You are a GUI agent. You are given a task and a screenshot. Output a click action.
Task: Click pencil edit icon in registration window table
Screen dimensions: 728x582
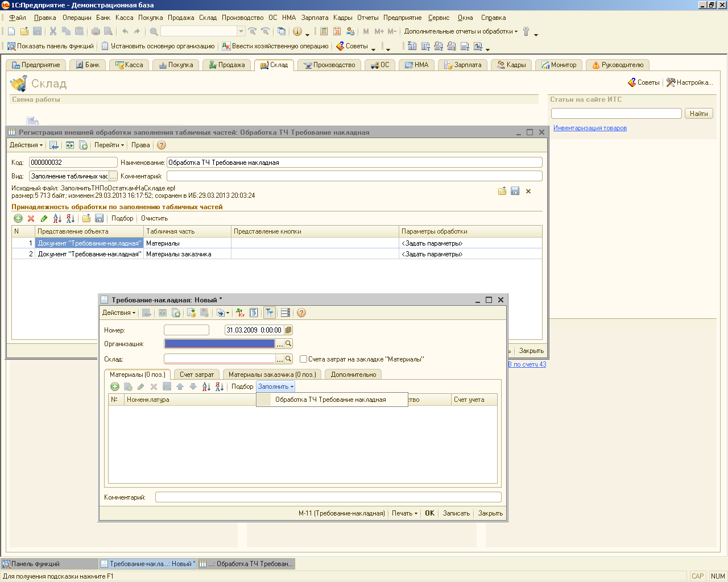(44, 218)
